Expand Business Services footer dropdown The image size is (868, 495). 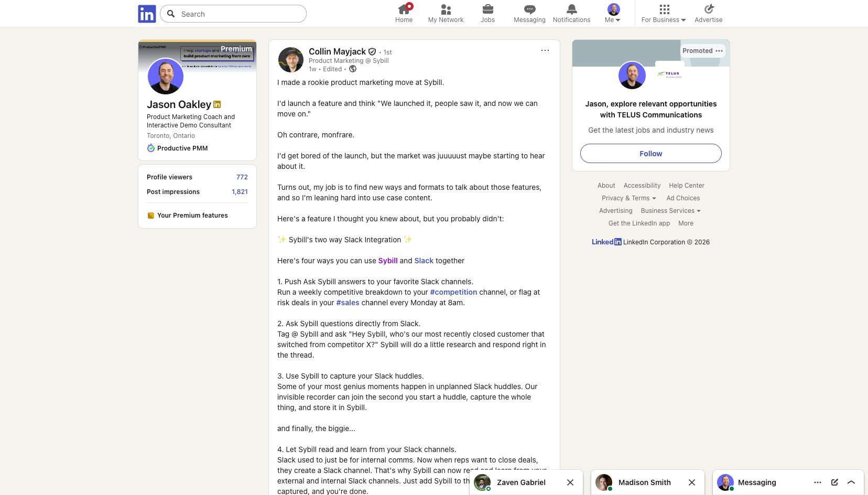(x=670, y=211)
